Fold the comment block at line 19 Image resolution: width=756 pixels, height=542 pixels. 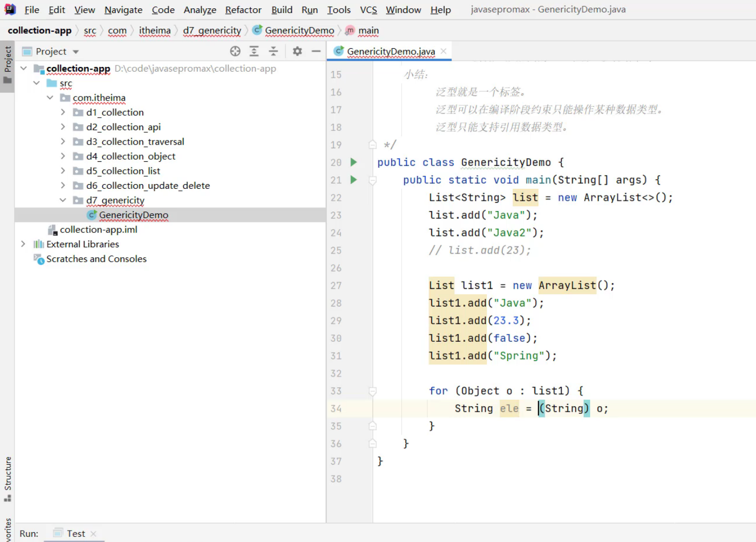373,145
